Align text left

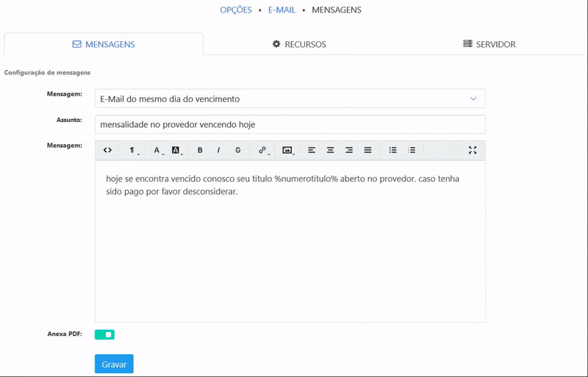click(x=312, y=150)
